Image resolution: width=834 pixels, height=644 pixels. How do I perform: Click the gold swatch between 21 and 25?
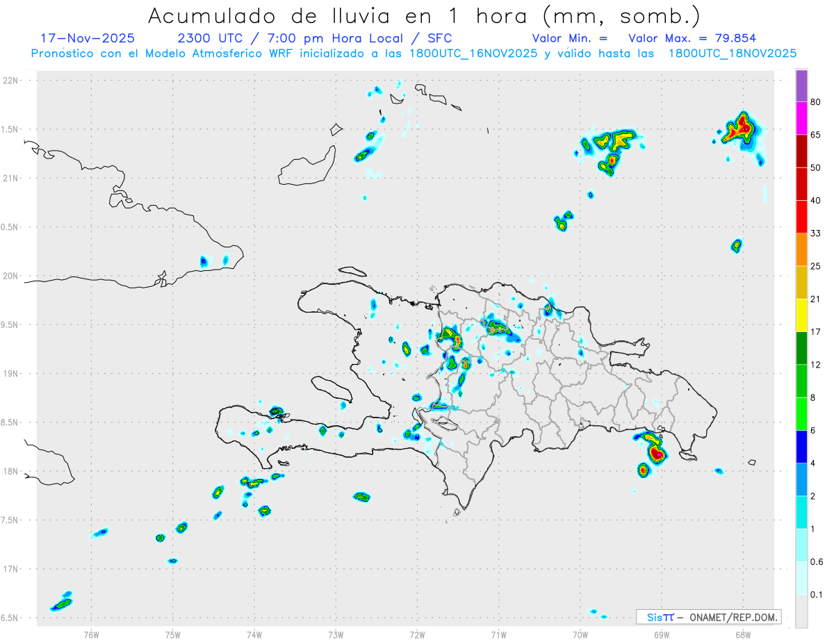(801, 283)
